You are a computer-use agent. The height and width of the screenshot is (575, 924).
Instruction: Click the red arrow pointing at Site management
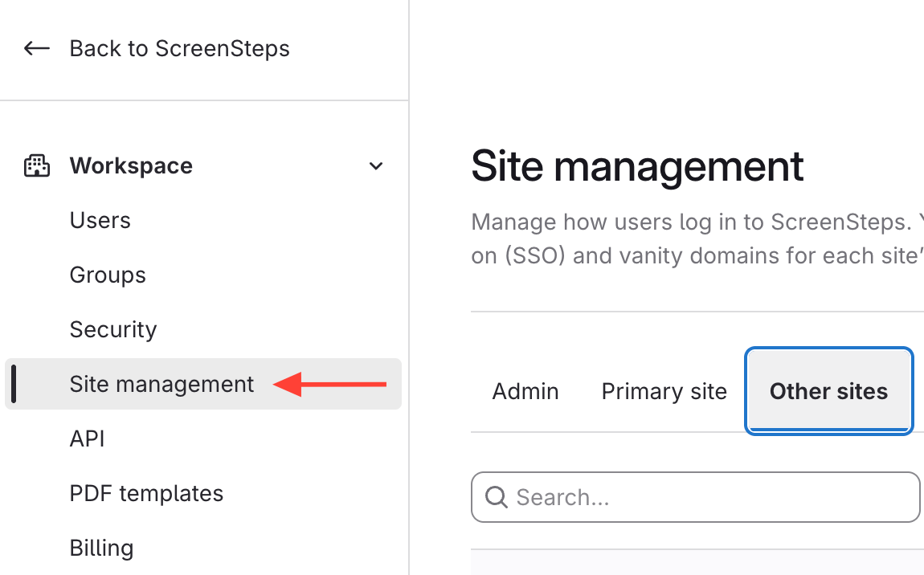pos(330,385)
